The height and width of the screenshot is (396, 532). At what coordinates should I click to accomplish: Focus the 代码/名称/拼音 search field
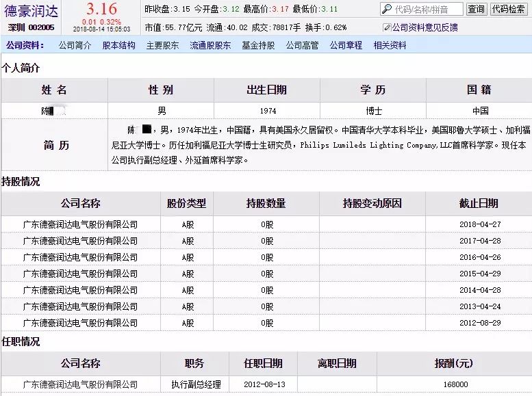(422, 9)
